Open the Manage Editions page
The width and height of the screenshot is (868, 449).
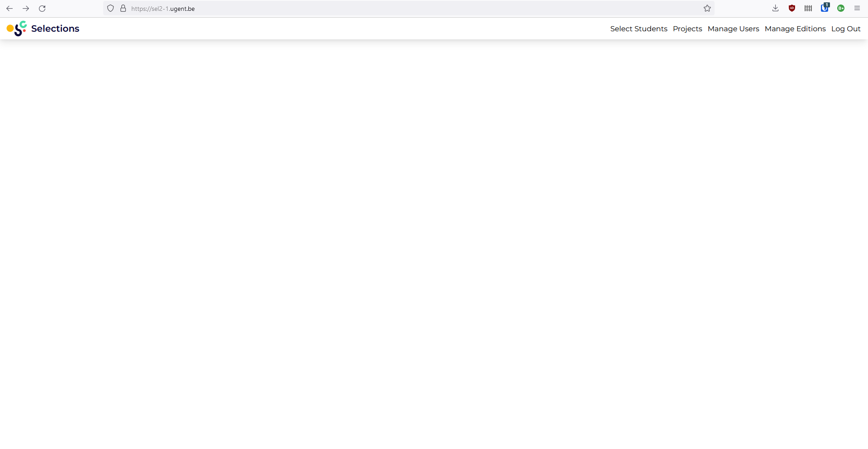pyautogui.click(x=795, y=29)
